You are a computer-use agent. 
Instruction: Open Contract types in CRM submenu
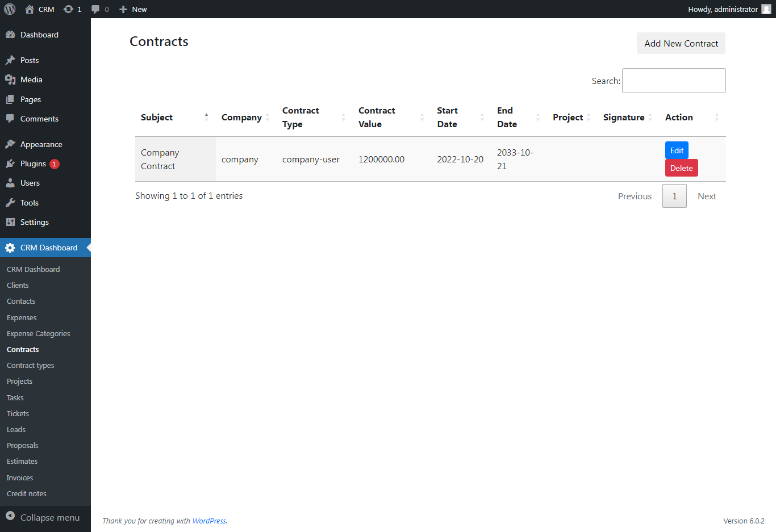[31, 366]
